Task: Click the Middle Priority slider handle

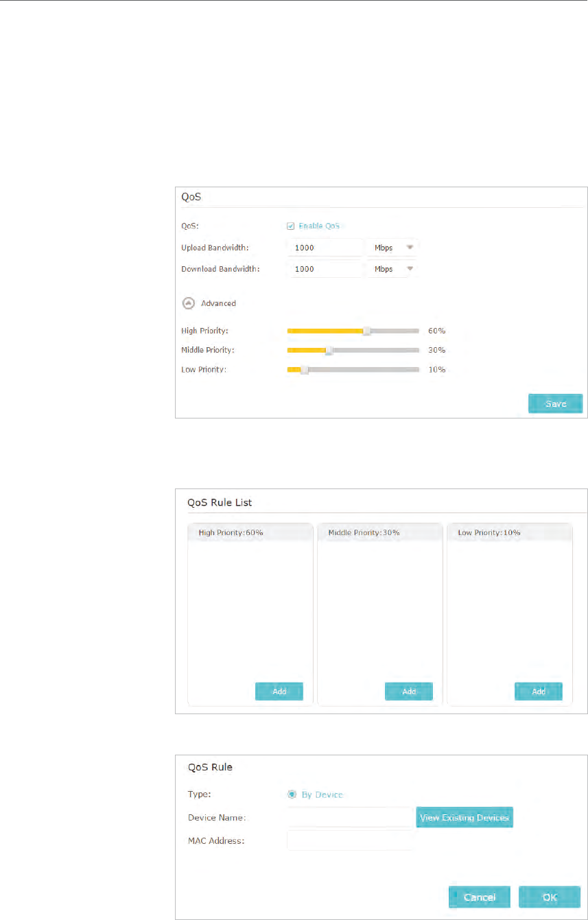Action: [x=329, y=350]
